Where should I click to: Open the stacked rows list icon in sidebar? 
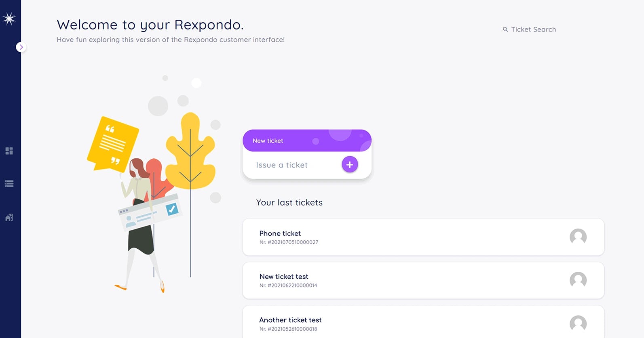(9, 184)
